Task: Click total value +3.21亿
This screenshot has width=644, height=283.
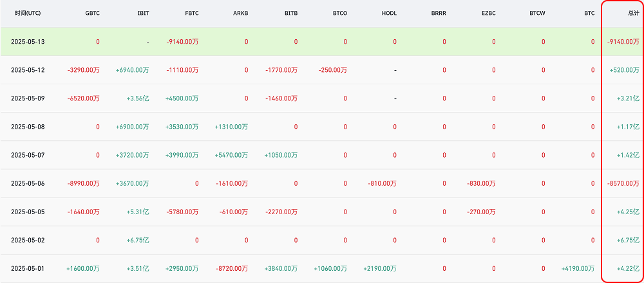Action: pyautogui.click(x=629, y=98)
